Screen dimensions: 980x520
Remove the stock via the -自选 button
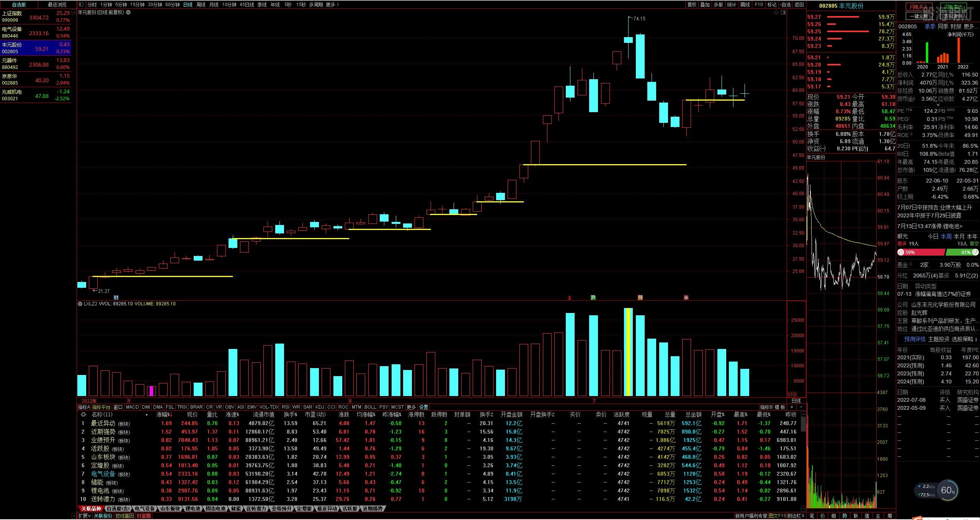coord(785,5)
